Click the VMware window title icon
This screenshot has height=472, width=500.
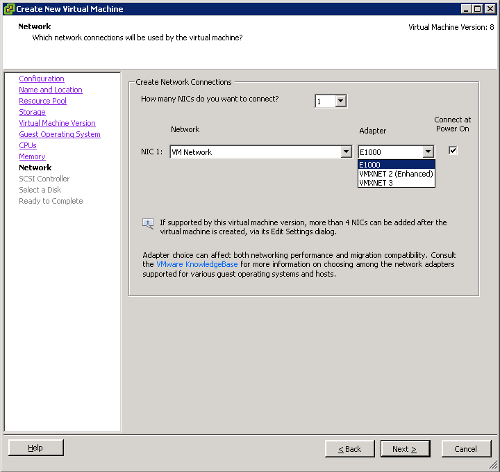tap(9, 9)
